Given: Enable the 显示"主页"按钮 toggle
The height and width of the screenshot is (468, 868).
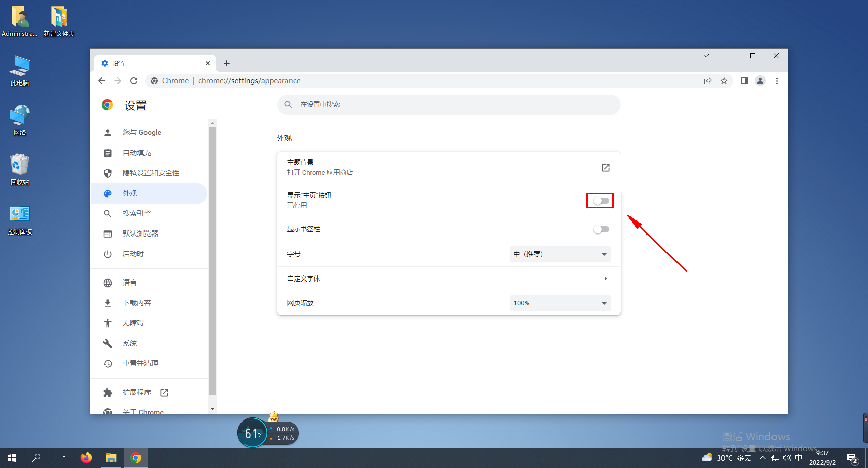Looking at the screenshot, I should [x=600, y=201].
